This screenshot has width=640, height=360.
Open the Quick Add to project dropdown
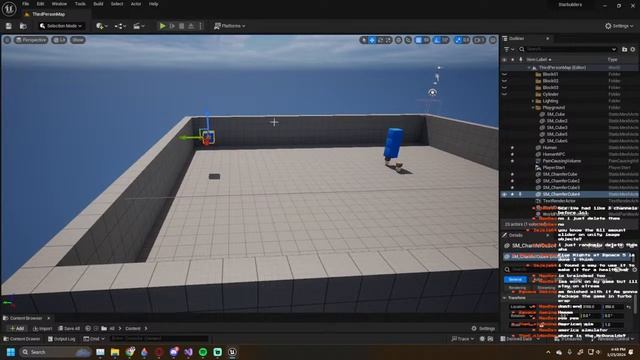(x=101, y=26)
